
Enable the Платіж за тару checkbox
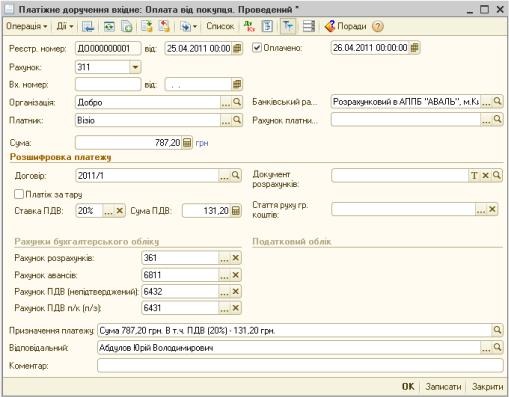pos(19,194)
